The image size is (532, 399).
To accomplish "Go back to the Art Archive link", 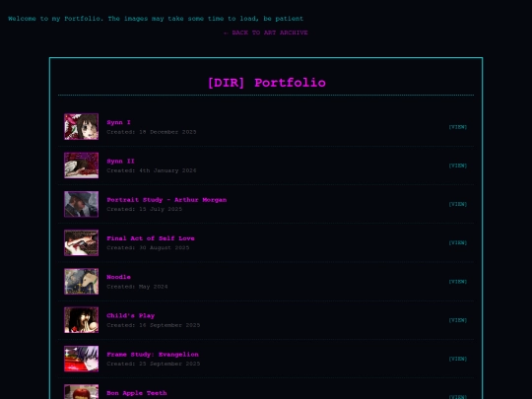I will point(266,33).
